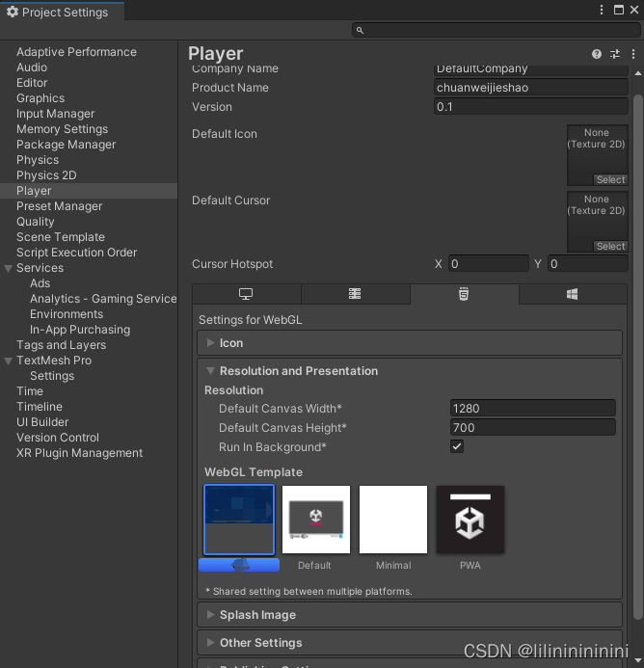Open Scene Template settings

(61, 237)
